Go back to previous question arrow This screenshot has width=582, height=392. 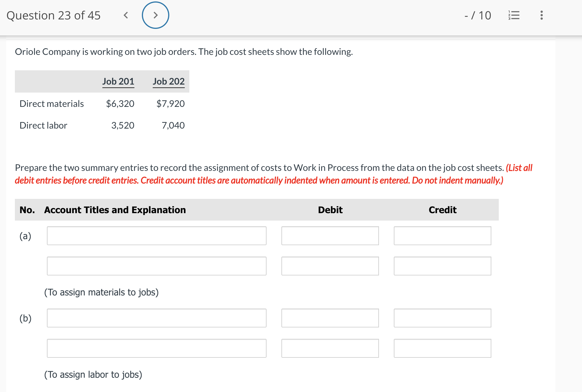pos(126,15)
